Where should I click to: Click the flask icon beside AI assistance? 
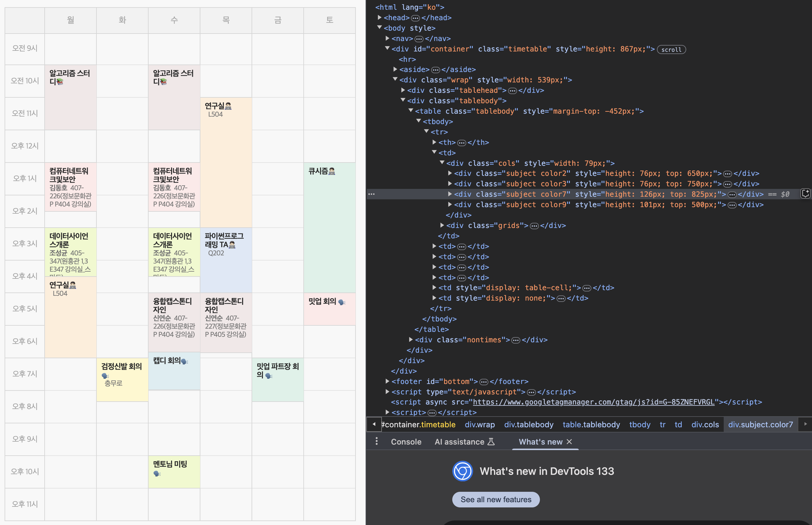pyautogui.click(x=491, y=442)
